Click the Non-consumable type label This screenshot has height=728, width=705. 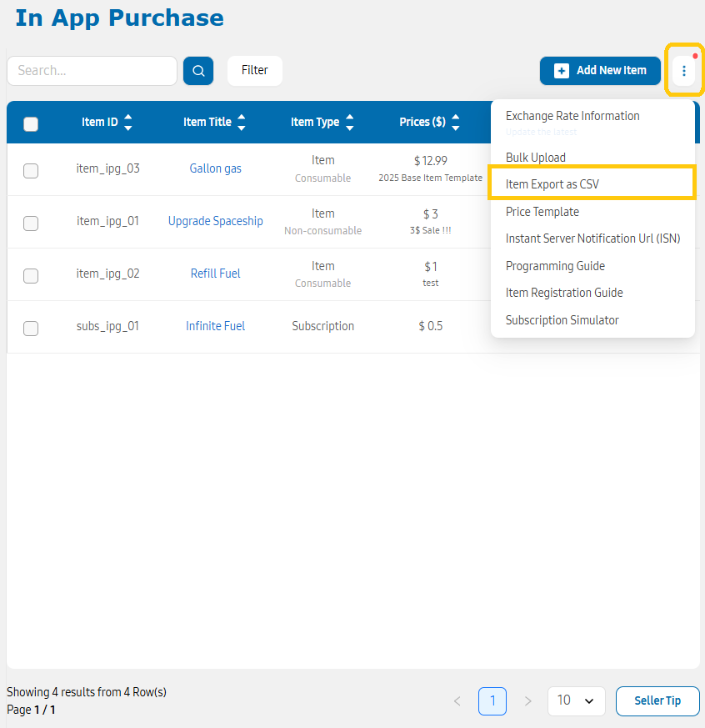coord(322,231)
